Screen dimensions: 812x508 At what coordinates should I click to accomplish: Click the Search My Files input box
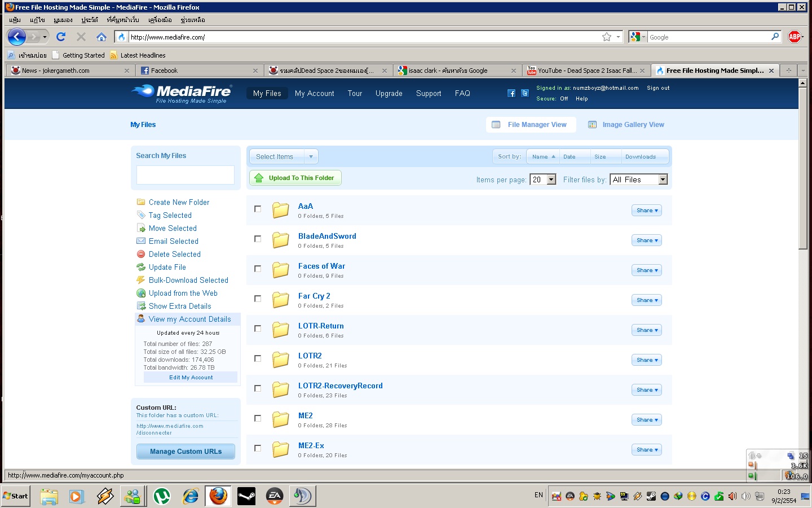pos(186,175)
